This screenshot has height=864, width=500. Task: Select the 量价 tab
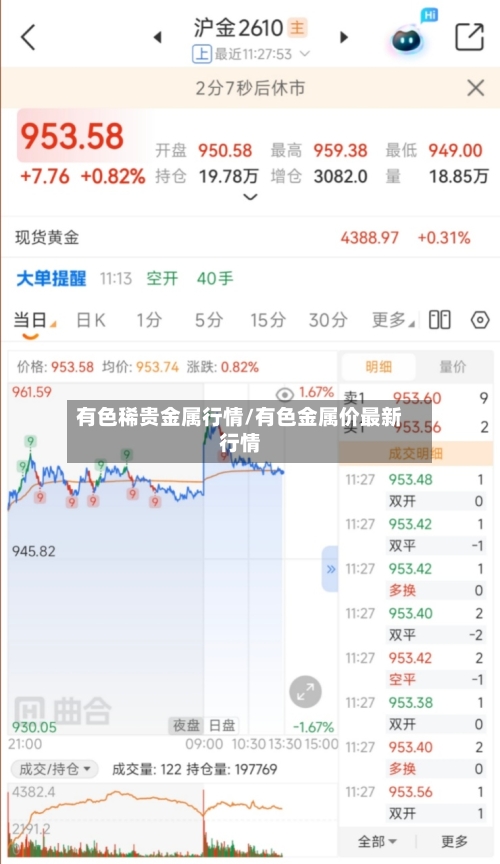point(453,367)
